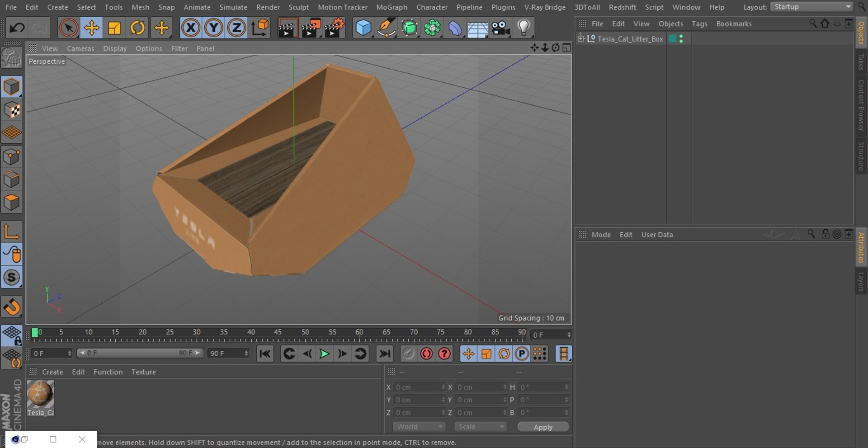Add a Camera object
The width and height of the screenshot is (868, 448).
(x=501, y=28)
